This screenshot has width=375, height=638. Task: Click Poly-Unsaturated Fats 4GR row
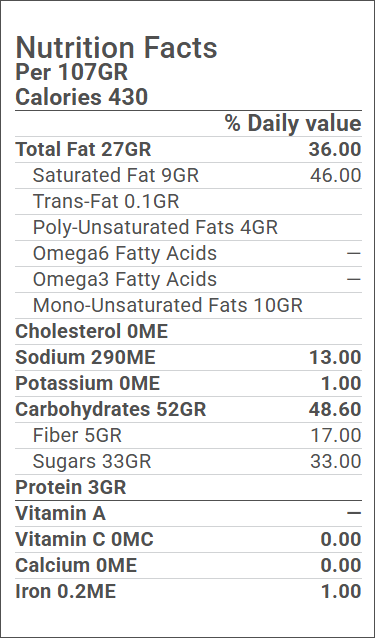(188, 227)
